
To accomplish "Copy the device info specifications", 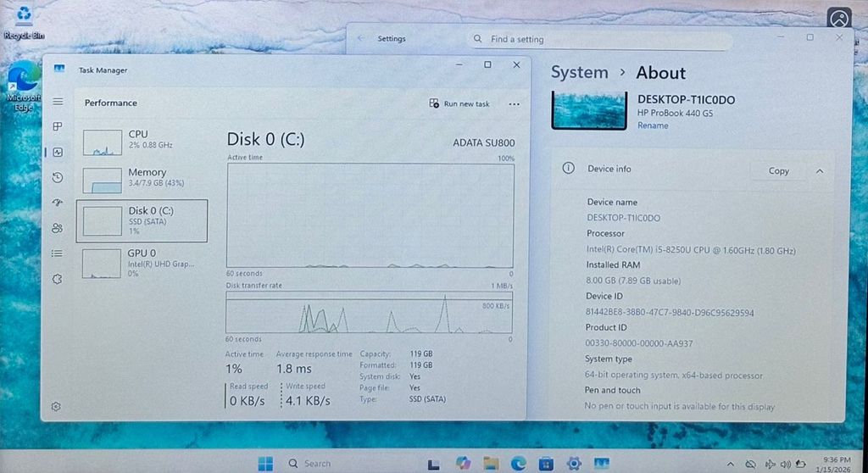I will tap(778, 170).
